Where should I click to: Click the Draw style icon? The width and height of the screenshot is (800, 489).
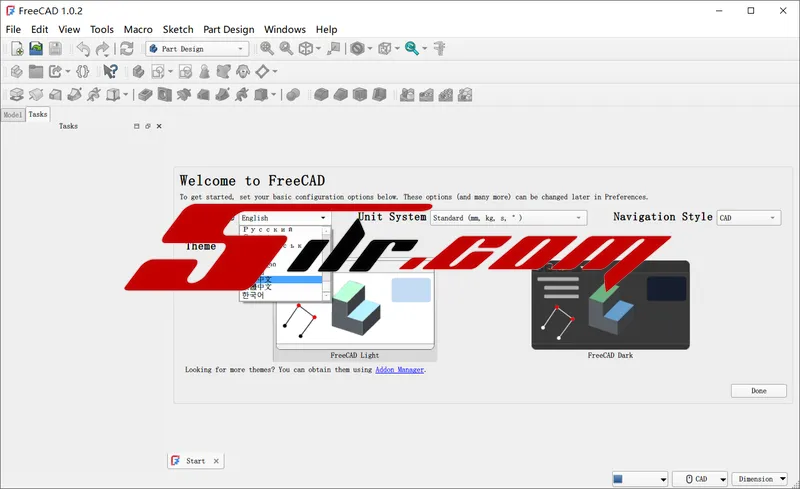[x=357, y=48]
